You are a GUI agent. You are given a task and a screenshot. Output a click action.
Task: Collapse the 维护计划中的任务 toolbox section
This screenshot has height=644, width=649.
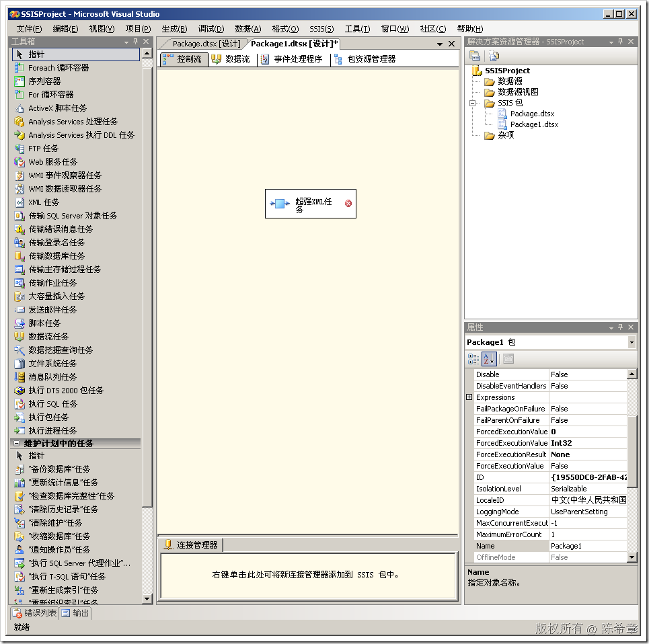click(17, 444)
